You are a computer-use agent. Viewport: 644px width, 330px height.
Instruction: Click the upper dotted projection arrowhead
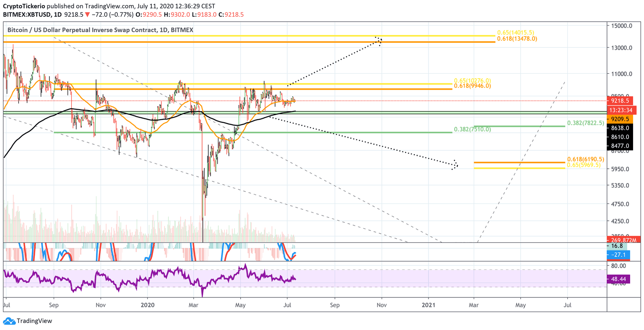point(380,41)
